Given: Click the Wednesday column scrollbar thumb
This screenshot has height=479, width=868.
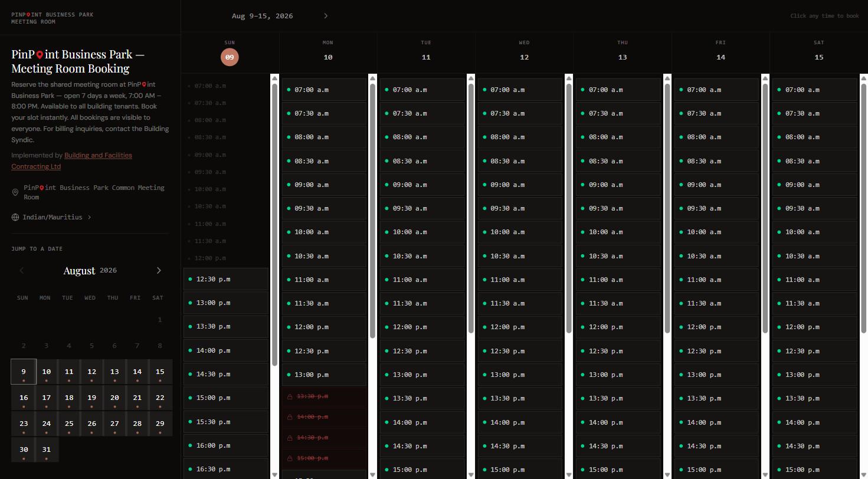Looking at the screenshot, I should pos(569,208).
